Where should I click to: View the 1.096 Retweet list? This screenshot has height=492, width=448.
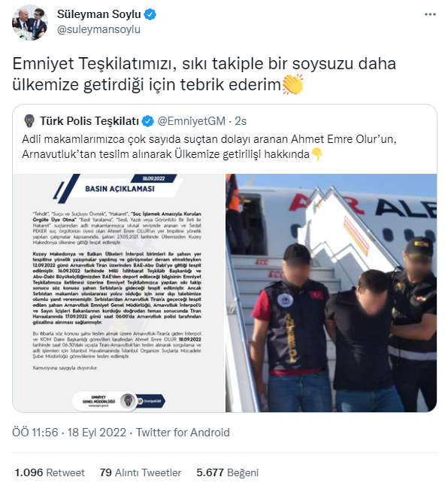click(x=50, y=472)
